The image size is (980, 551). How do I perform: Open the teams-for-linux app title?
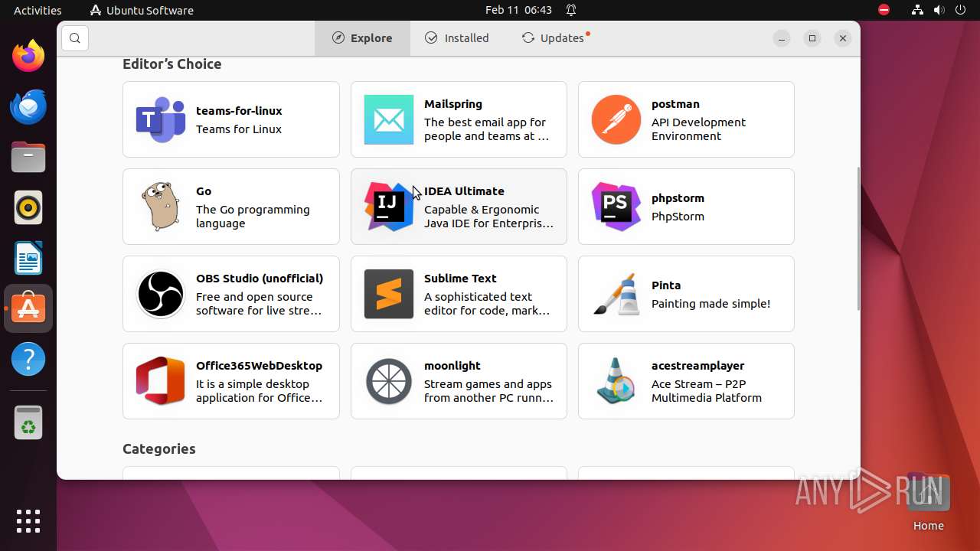pyautogui.click(x=239, y=111)
